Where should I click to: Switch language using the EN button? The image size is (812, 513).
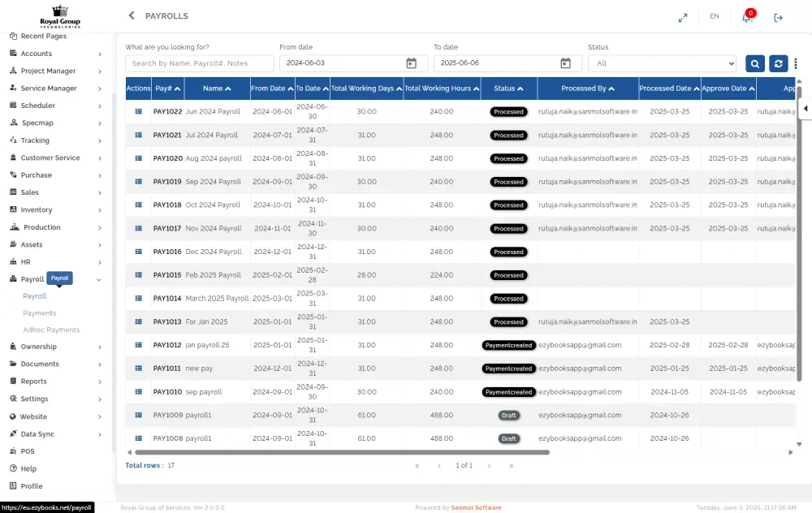coord(715,16)
